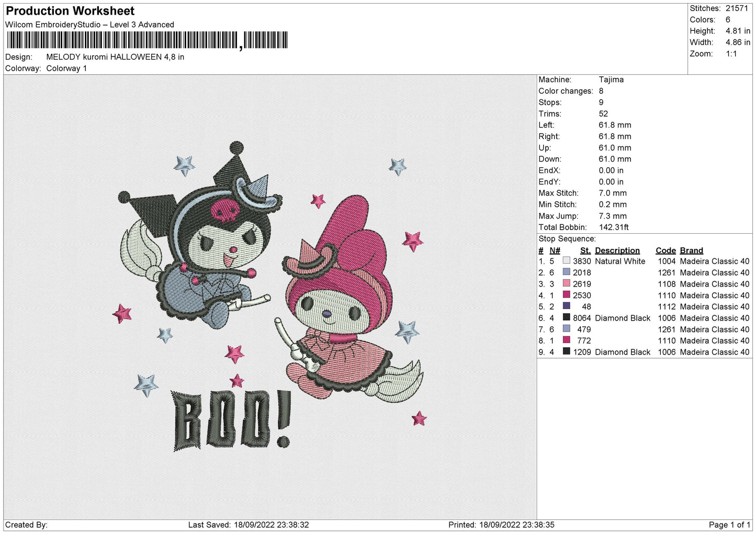Click the Machine value Tajima
756x534 pixels.
pos(611,79)
